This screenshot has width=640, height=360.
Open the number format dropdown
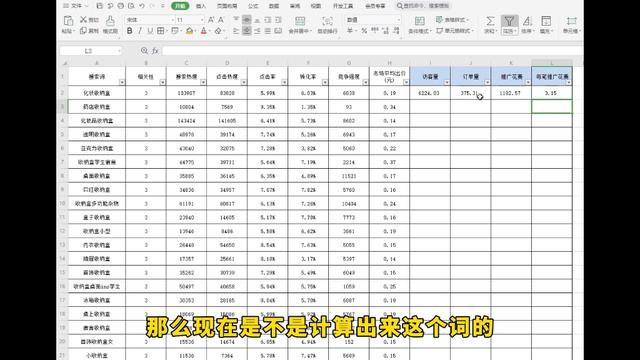tap(398, 20)
